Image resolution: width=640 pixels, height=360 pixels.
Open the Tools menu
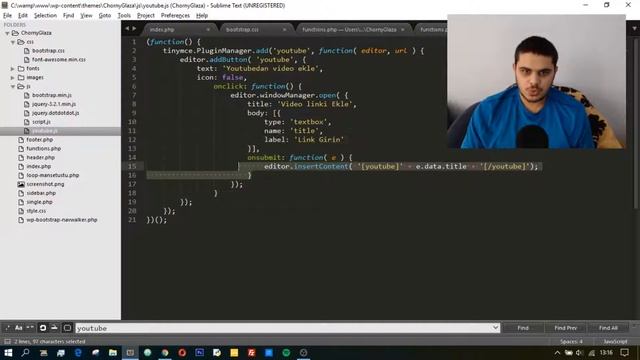click(x=124, y=16)
